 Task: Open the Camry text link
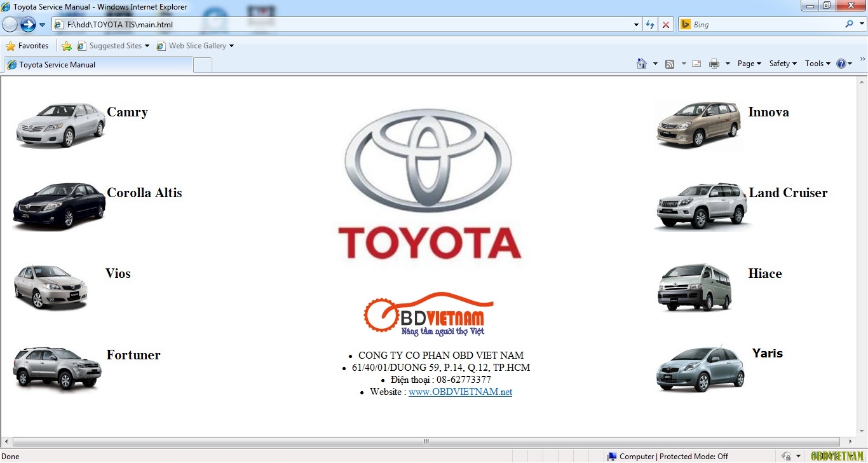(x=127, y=112)
